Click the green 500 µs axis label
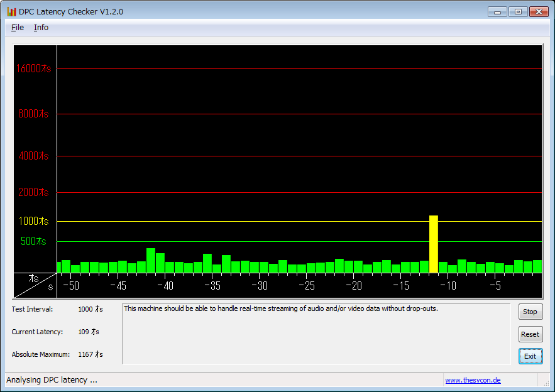This screenshot has width=555, height=392. pyautogui.click(x=33, y=241)
